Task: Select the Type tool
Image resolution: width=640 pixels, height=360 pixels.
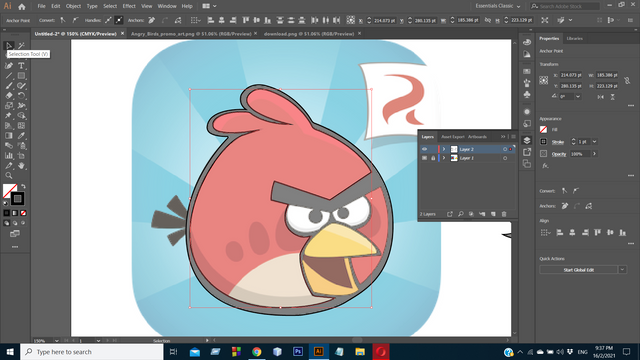Action: (21, 66)
